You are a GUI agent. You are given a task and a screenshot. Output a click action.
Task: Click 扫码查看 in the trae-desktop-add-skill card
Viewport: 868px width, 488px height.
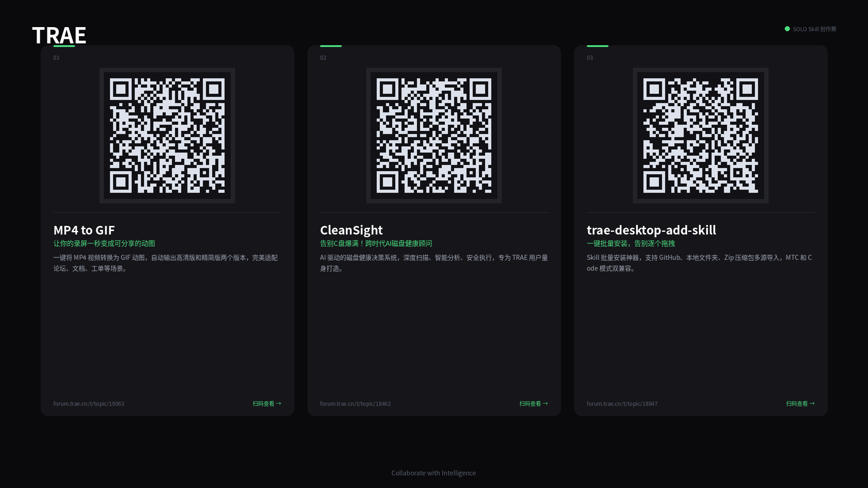tap(800, 404)
